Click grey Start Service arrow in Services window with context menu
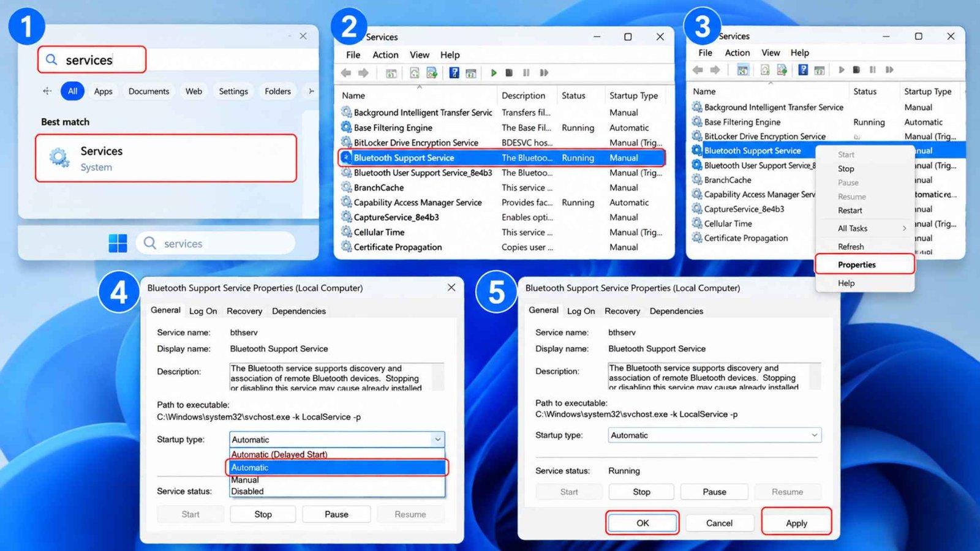 click(x=842, y=70)
